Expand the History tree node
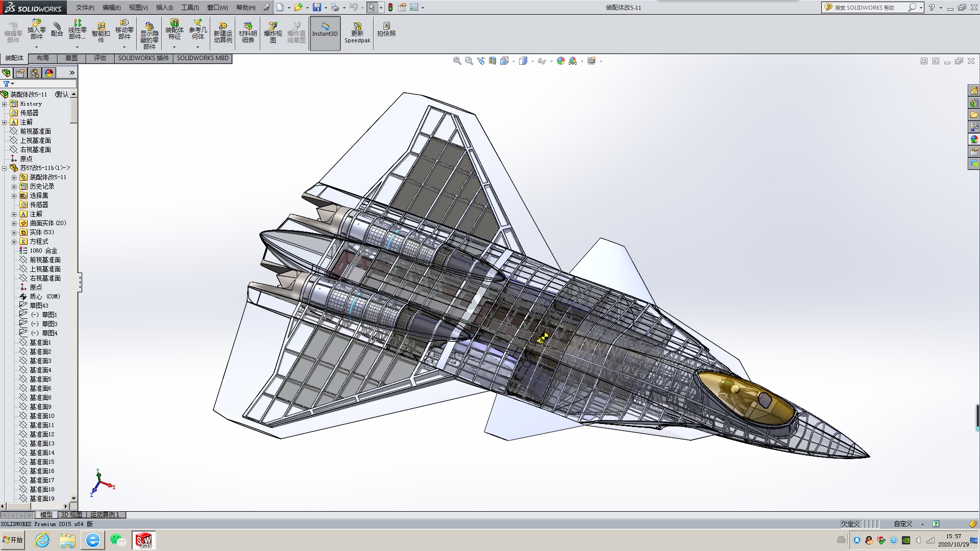 pos(5,104)
